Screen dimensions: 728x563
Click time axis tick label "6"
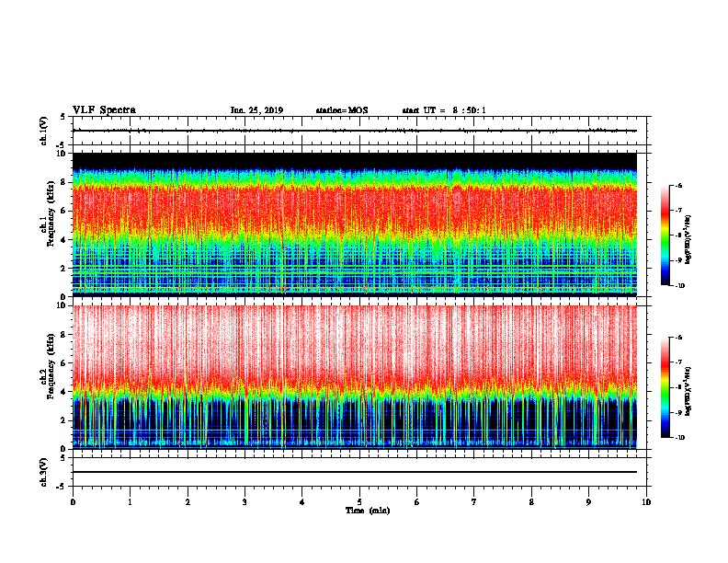[x=417, y=502]
